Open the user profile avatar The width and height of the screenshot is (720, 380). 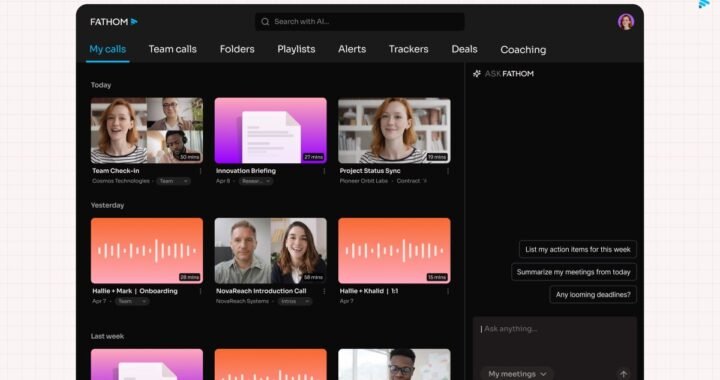click(x=626, y=22)
